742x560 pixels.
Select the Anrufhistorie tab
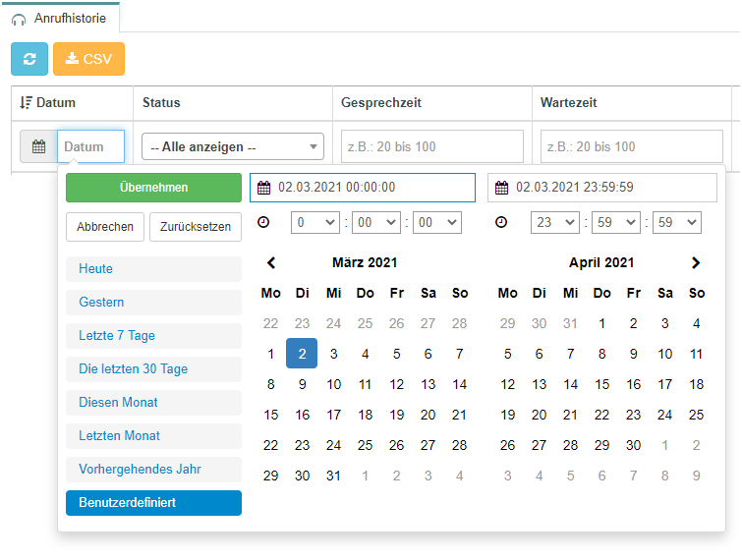pyautogui.click(x=60, y=19)
